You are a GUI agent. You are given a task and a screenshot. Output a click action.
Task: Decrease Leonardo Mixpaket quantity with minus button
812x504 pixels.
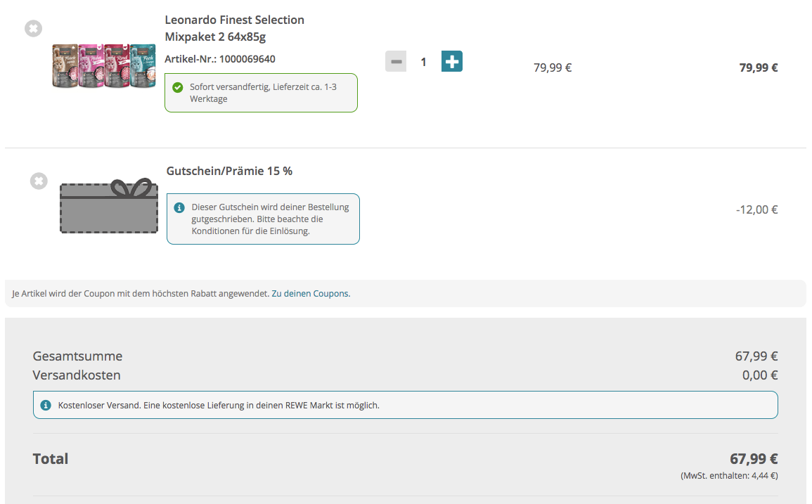pyautogui.click(x=396, y=62)
